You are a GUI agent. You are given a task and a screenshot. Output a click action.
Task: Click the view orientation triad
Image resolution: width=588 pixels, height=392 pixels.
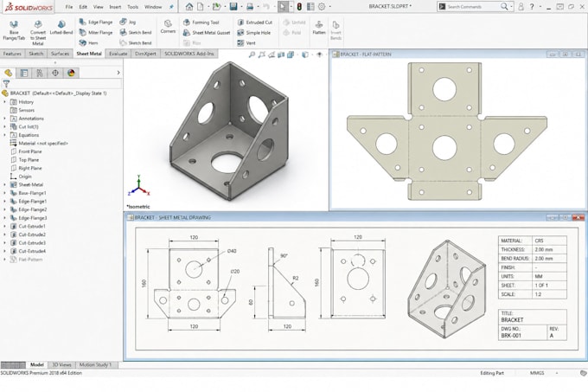pos(139,186)
